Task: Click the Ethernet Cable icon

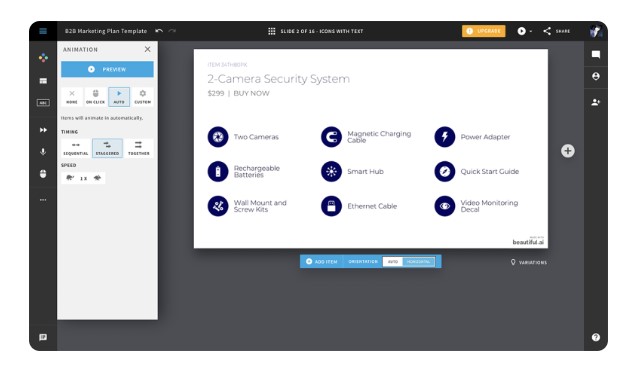Action: pyautogui.click(x=331, y=206)
